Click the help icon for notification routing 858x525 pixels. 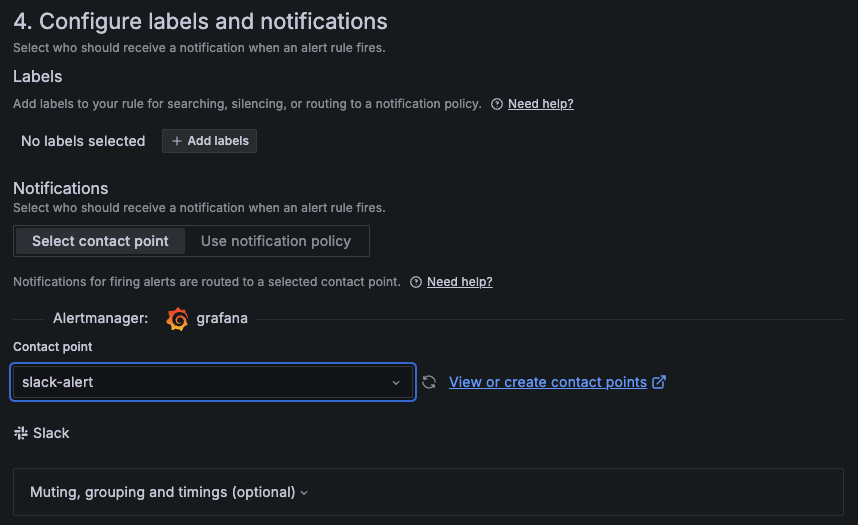[416, 282]
